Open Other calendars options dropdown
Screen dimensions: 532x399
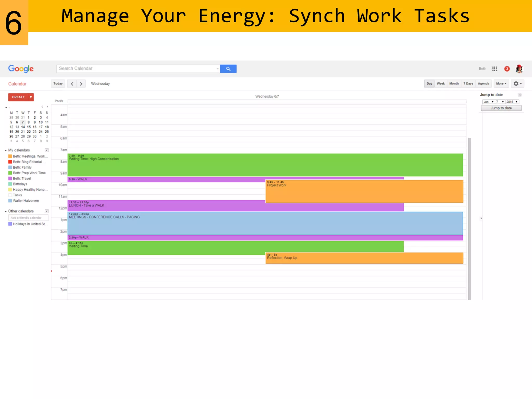[47, 211]
